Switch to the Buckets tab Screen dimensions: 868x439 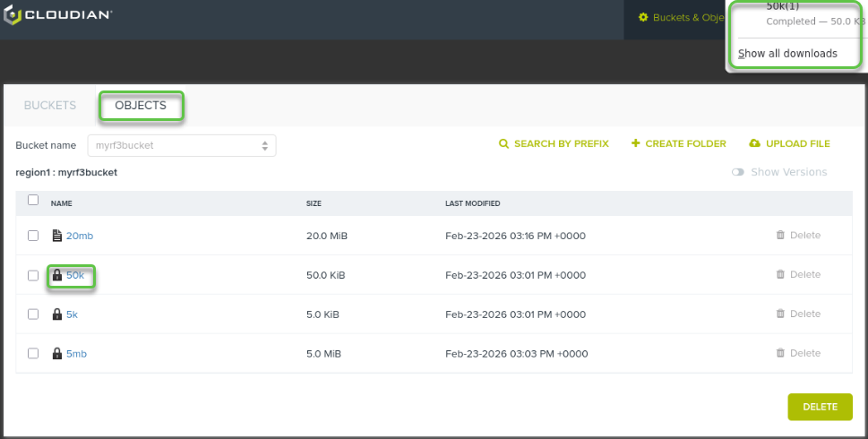pos(50,106)
